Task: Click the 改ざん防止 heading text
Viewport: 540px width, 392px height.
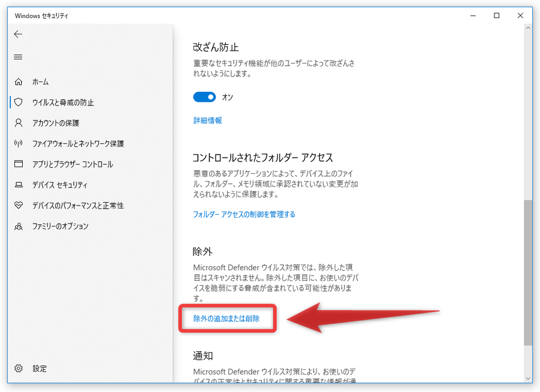Action: (x=216, y=47)
